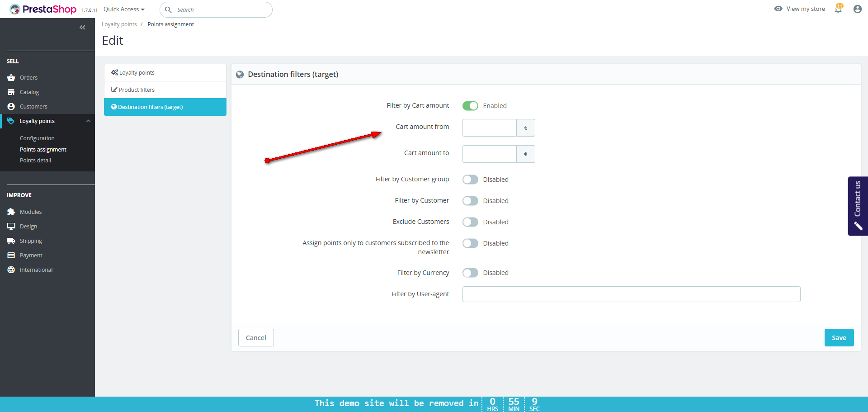Image resolution: width=868 pixels, height=412 pixels.
Task: Click the International globe icon
Action: pos(11,270)
